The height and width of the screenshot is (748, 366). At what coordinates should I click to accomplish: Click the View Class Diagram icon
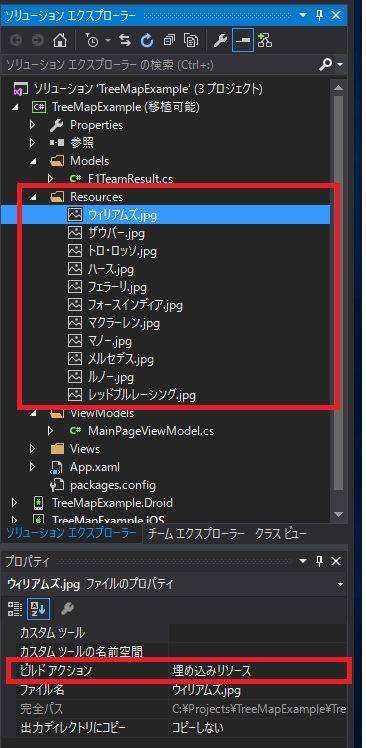(x=264, y=41)
